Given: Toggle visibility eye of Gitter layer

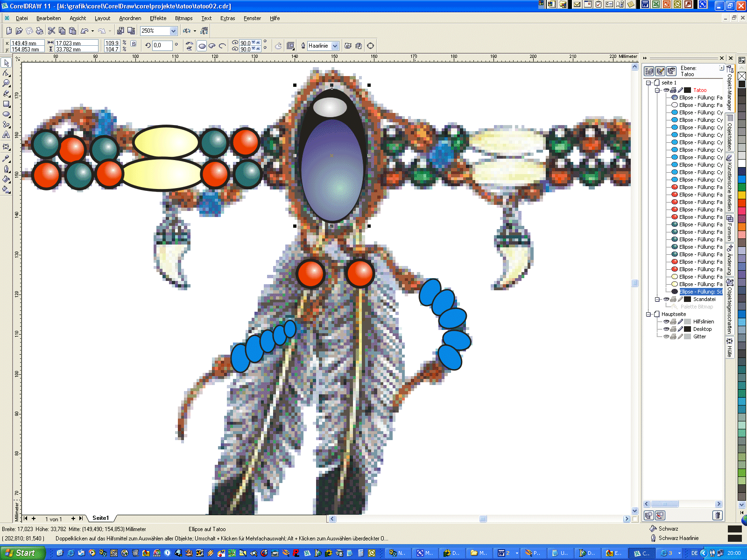Looking at the screenshot, I should tap(666, 336).
